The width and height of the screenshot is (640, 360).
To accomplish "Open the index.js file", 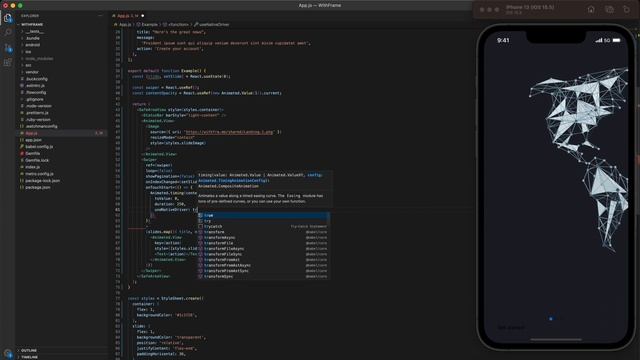I will point(61,167).
